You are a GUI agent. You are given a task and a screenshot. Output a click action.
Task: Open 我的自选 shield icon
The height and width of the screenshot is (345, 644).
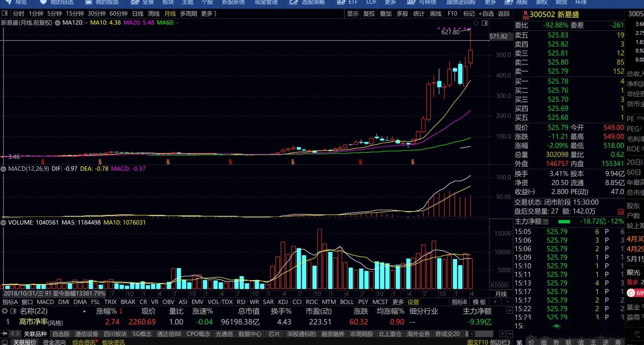(x=43, y=2)
